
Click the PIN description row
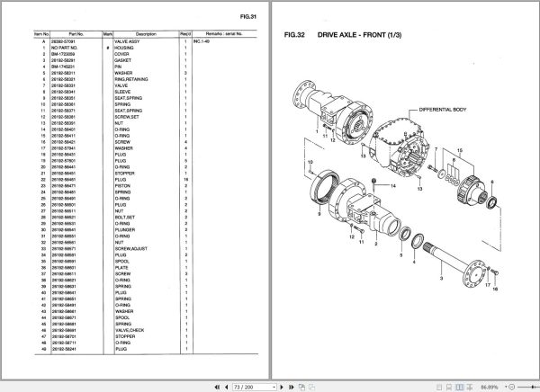point(118,67)
